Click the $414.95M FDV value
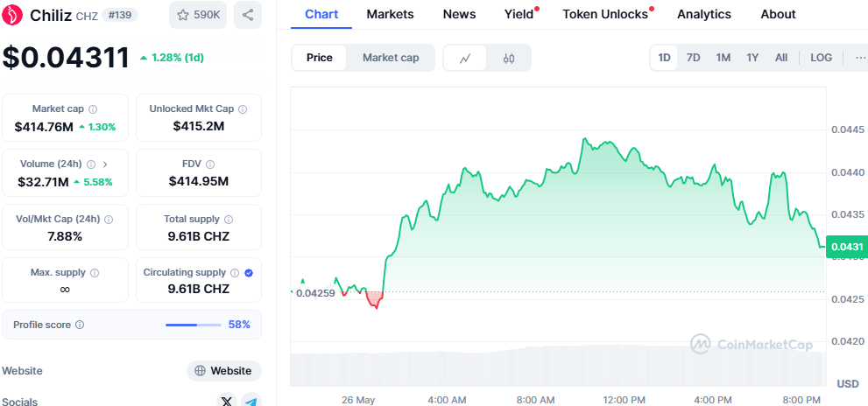Screen dimensions: 868x406 [x=199, y=181]
